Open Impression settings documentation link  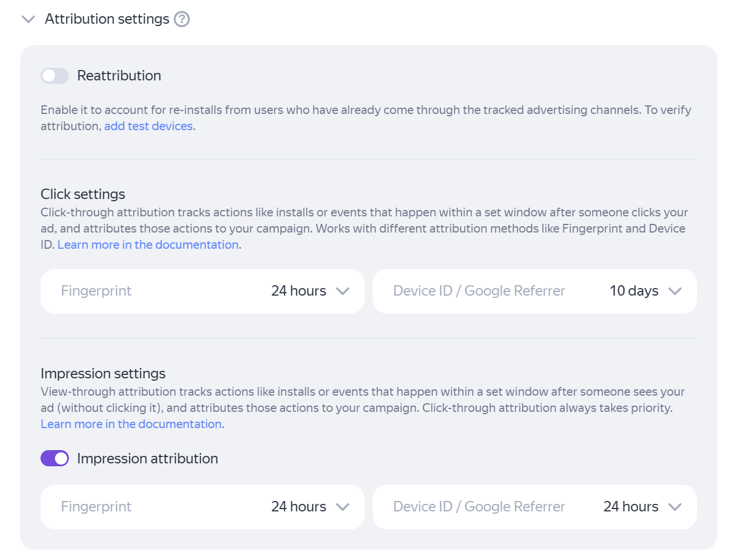[131, 424]
